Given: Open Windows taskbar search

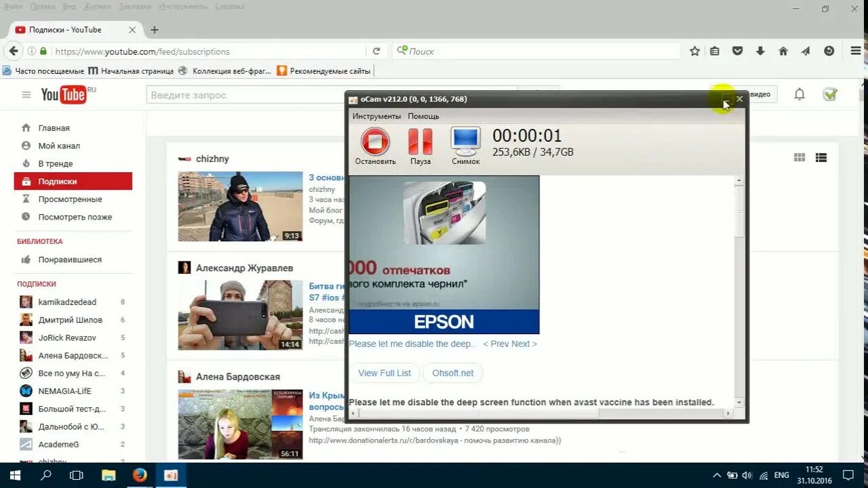Looking at the screenshot, I should [46, 475].
